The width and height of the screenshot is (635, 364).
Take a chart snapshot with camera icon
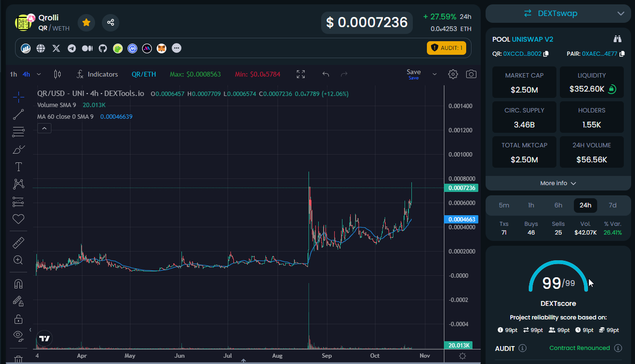tap(471, 74)
